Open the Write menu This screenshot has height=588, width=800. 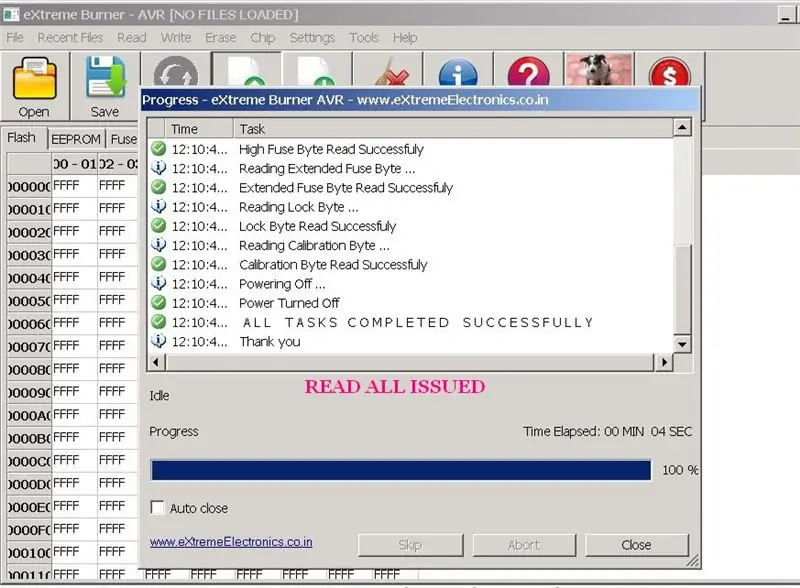click(x=176, y=38)
